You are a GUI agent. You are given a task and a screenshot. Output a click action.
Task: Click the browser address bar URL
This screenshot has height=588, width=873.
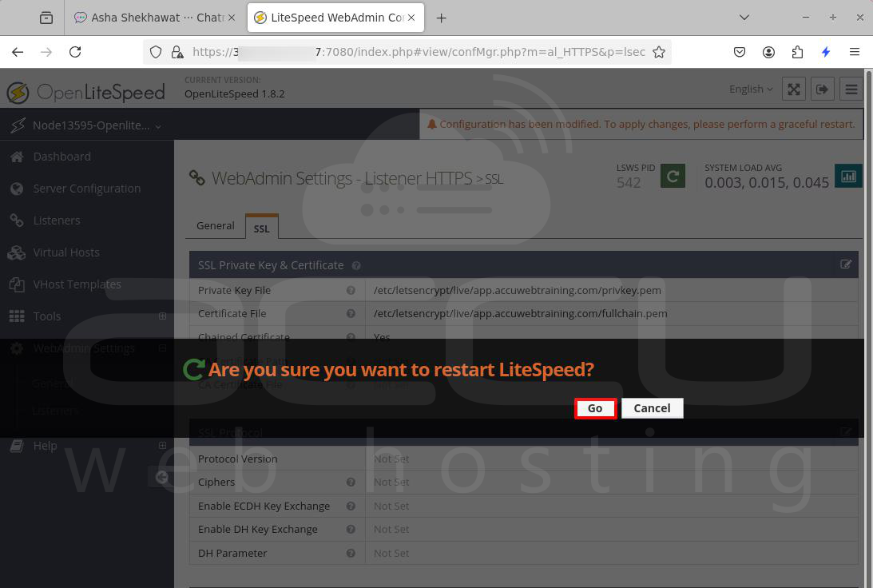pyautogui.click(x=419, y=52)
